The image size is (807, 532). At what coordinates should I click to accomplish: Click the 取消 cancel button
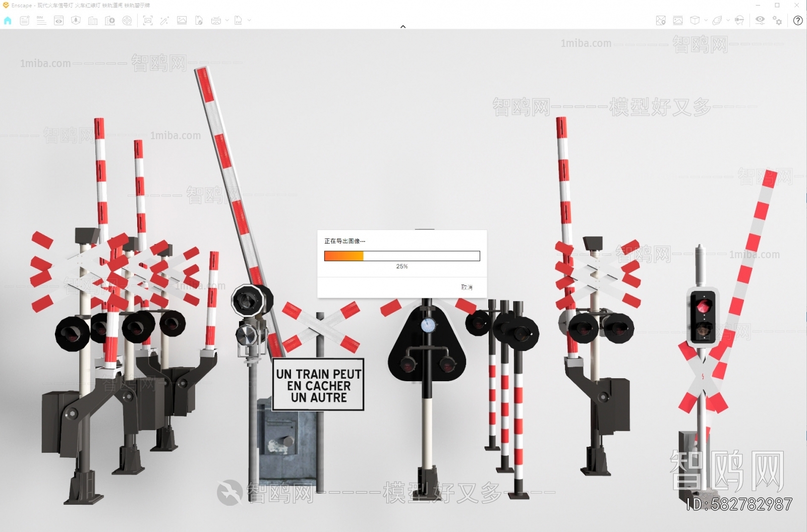pyautogui.click(x=467, y=287)
